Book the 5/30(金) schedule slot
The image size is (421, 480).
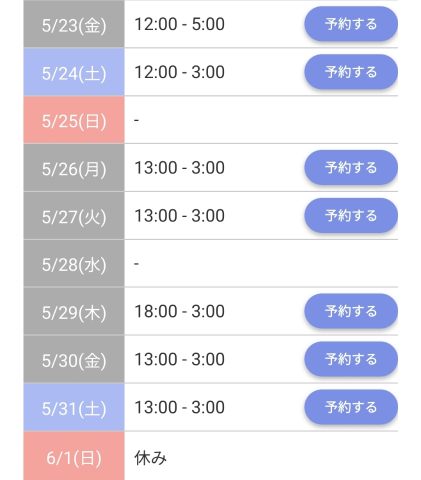click(x=351, y=359)
